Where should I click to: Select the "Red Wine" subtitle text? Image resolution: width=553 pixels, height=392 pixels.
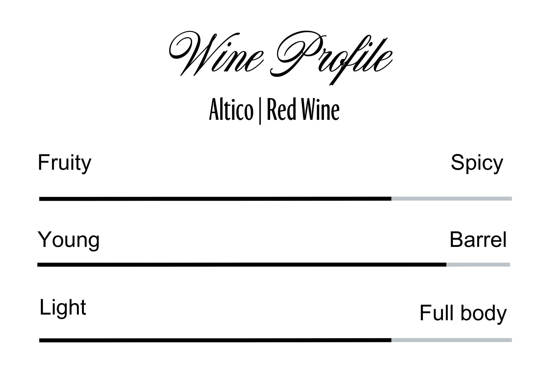[x=303, y=110]
